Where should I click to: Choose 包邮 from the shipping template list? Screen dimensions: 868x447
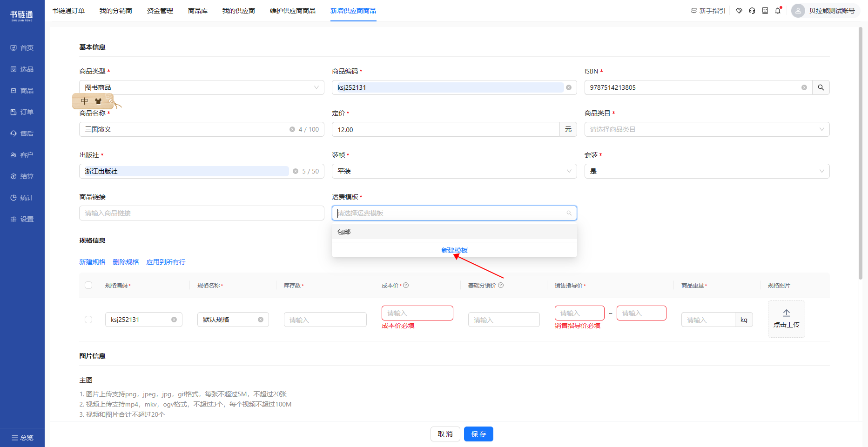pyautogui.click(x=454, y=232)
